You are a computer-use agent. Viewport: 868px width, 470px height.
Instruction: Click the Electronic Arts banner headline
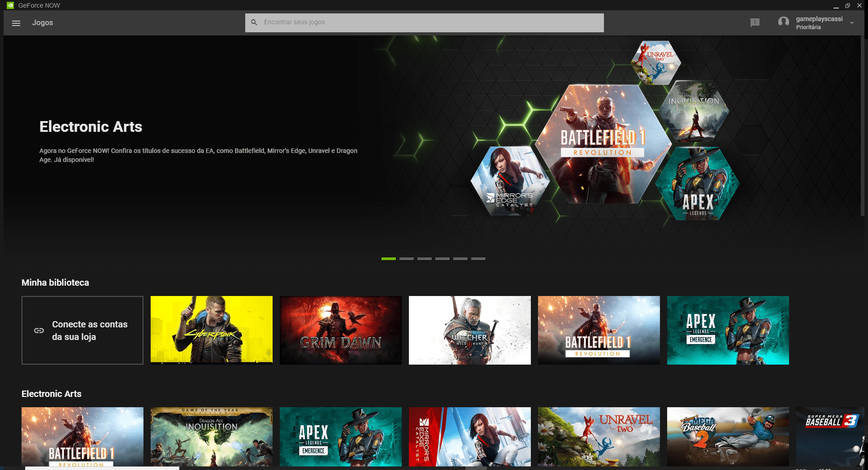pos(91,127)
